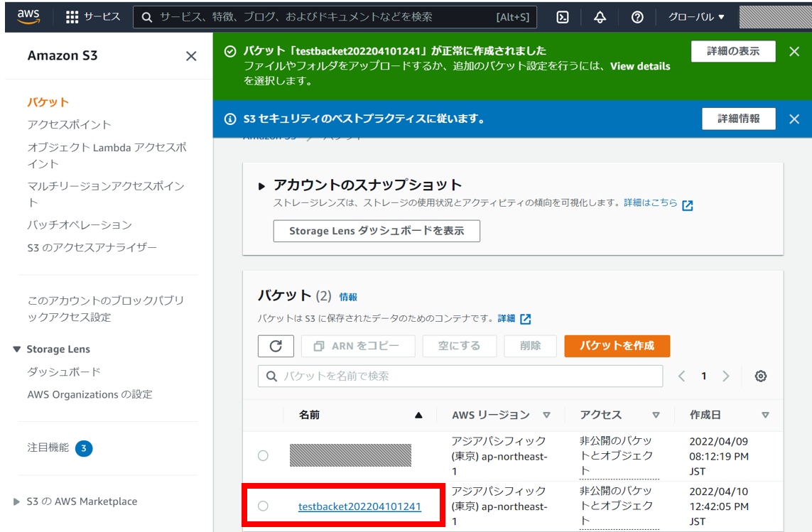Viewport: 812px width, 532px height.
Task: Select radio button for the masked bucket row
Action: pyautogui.click(x=263, y=455)
